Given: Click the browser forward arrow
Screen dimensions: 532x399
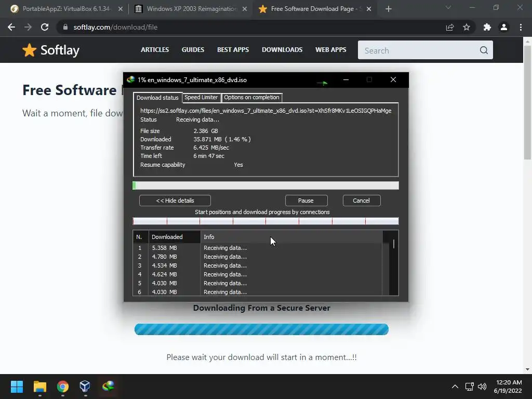Looking at the screenshot, I should coord(28,27).
